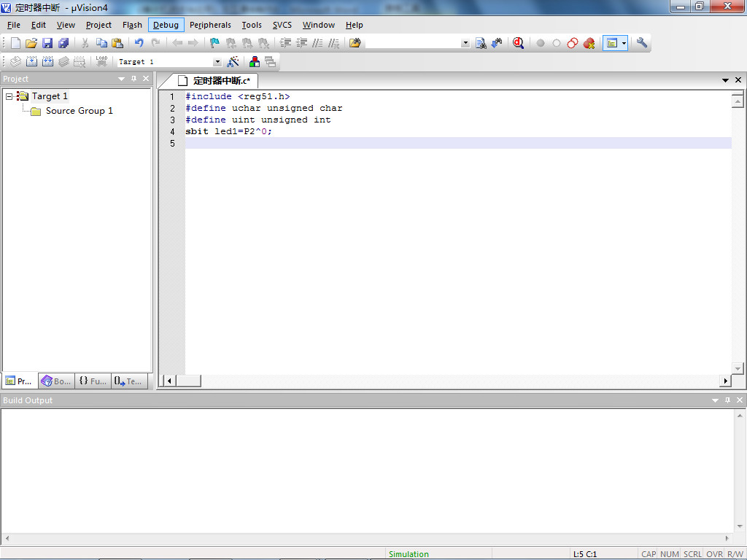Click the Stop Build icon

click(x=80, y=61)
